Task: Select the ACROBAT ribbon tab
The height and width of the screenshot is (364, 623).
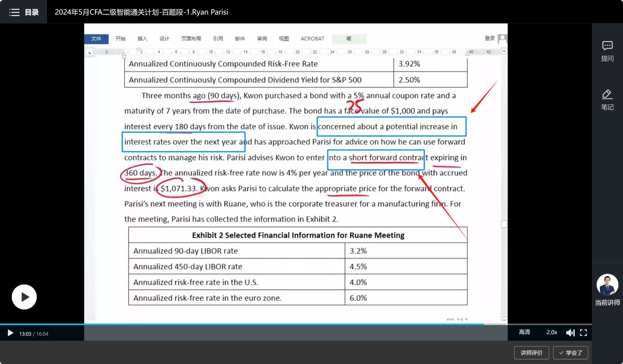Action: point(312,39)
